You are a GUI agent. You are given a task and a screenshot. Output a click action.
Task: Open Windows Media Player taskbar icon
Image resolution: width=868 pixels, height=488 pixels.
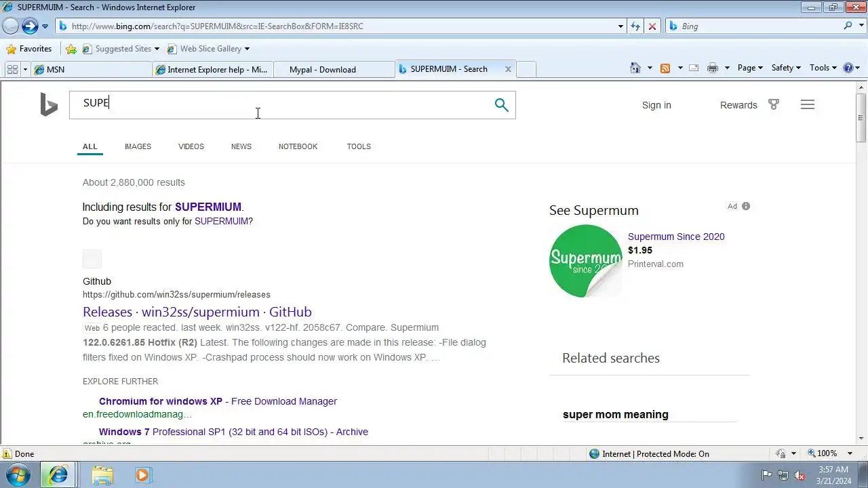click(142, 475)
